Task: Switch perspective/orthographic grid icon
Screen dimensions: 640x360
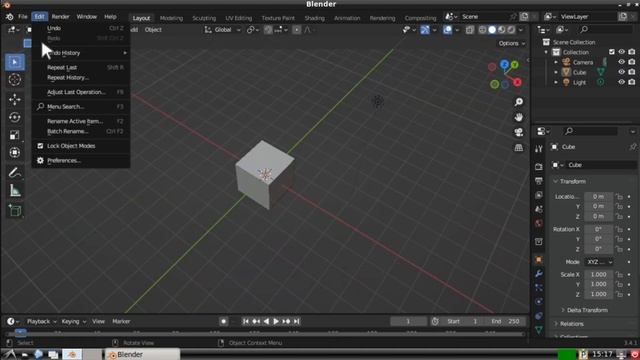Action: [x=518, y=147]
